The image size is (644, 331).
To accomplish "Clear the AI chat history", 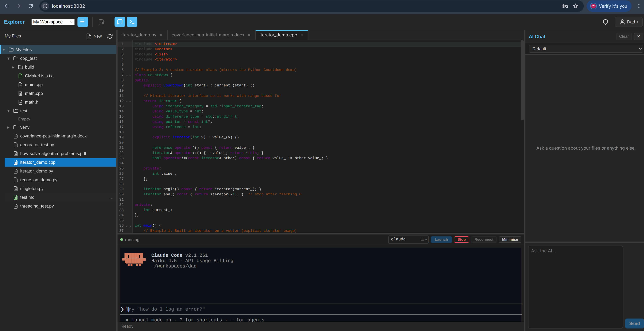I will tap(624, 36).
